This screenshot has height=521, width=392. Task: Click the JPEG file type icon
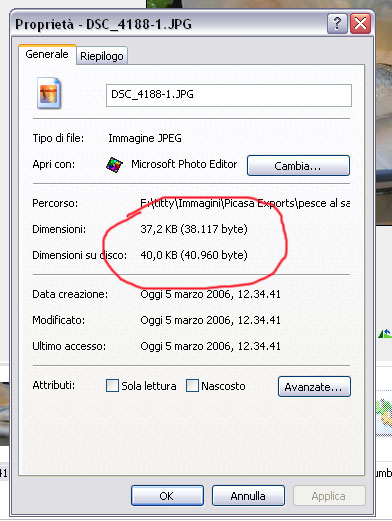point(49,93)
